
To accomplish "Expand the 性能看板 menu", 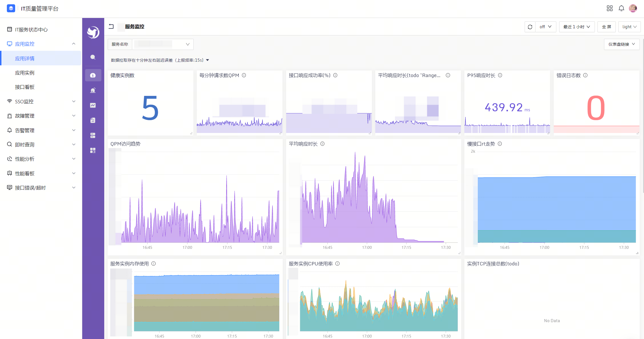I will [x=74, y=173].
